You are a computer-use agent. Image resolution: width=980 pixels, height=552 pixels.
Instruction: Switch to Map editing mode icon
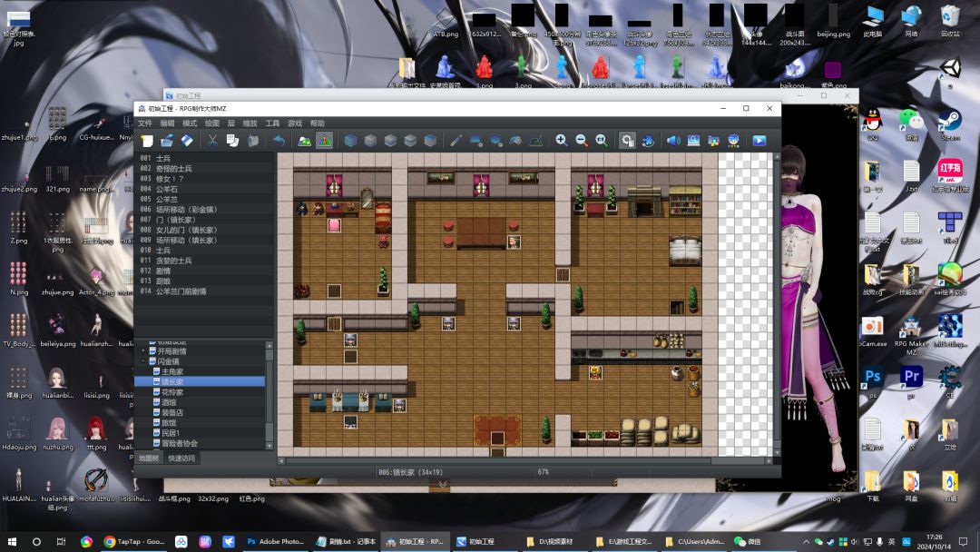(304, 141)
